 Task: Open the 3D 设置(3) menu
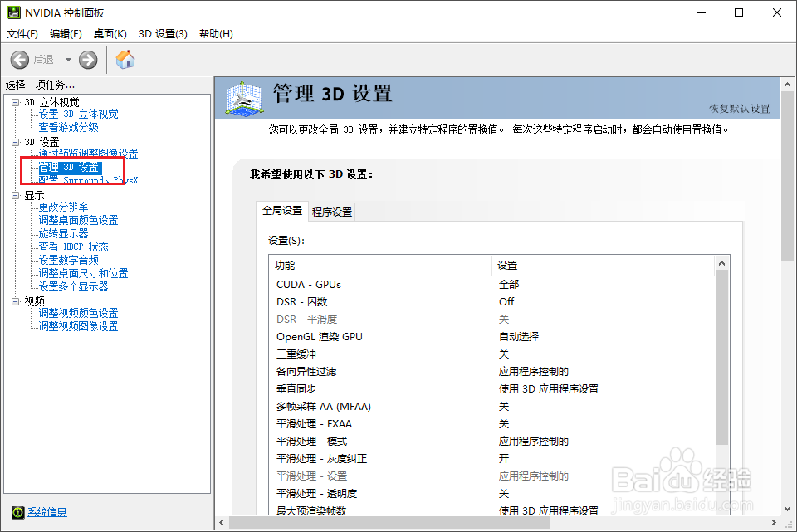point(163,33)
